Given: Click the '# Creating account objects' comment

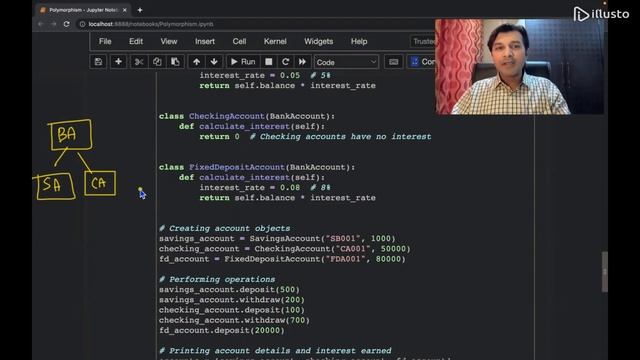Looking at the screenshot, I should point(224,229).
